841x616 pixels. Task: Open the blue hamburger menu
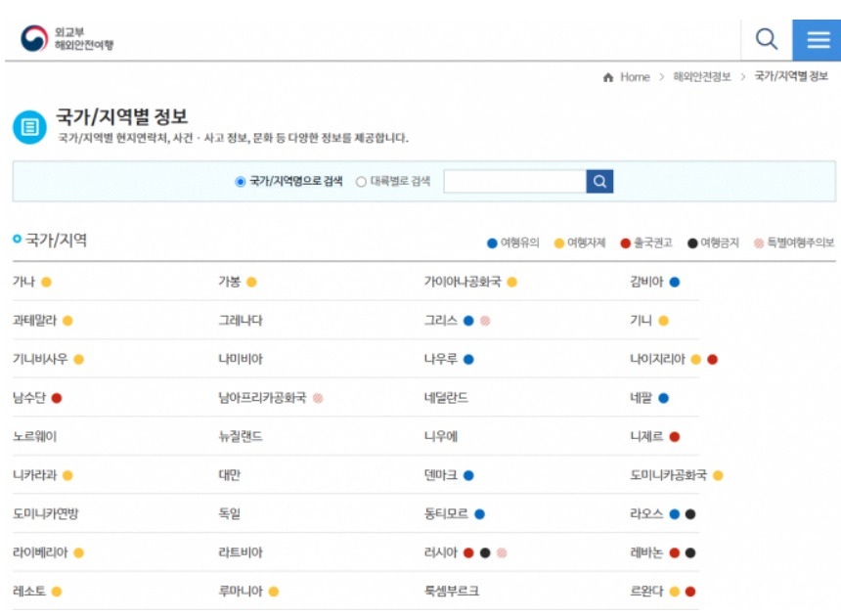click(817, 40)
